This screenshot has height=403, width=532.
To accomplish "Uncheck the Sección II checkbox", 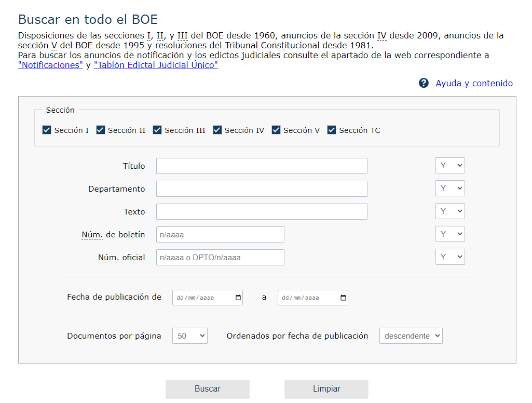I will pyautogui.click(x=100, y=130).
